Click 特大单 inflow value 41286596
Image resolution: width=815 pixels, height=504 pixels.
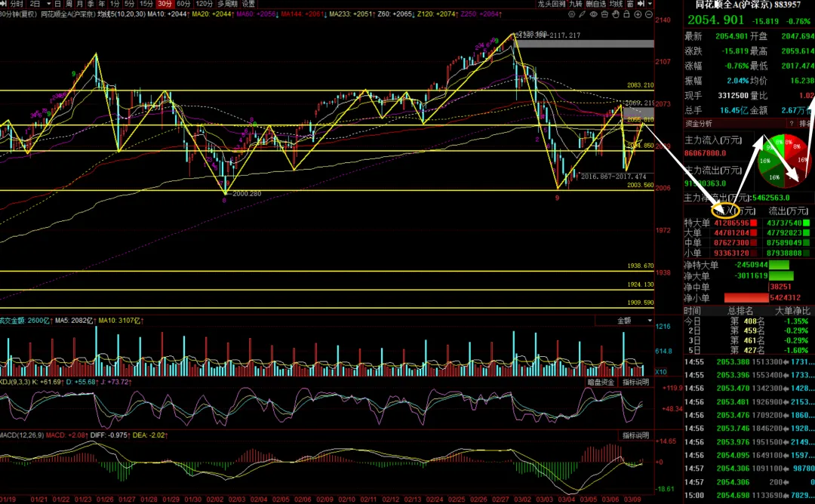(x=731, y=223)
